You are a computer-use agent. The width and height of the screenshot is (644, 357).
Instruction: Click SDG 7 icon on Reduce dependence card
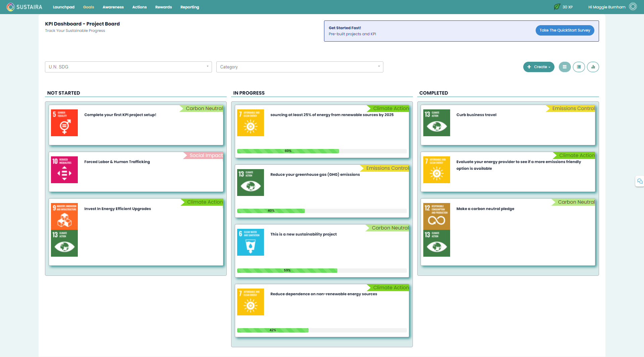click(251, 302)
